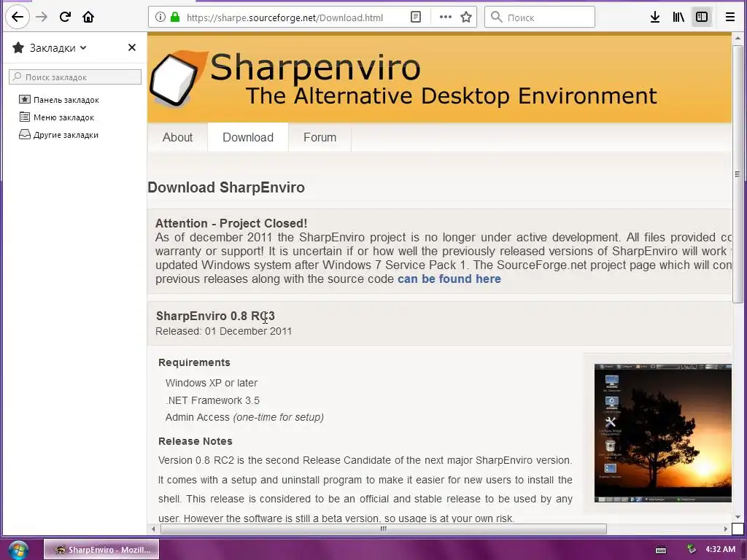The image size is (747, 560).
Task: Open the Windows Start button
Action: point(18,550)
